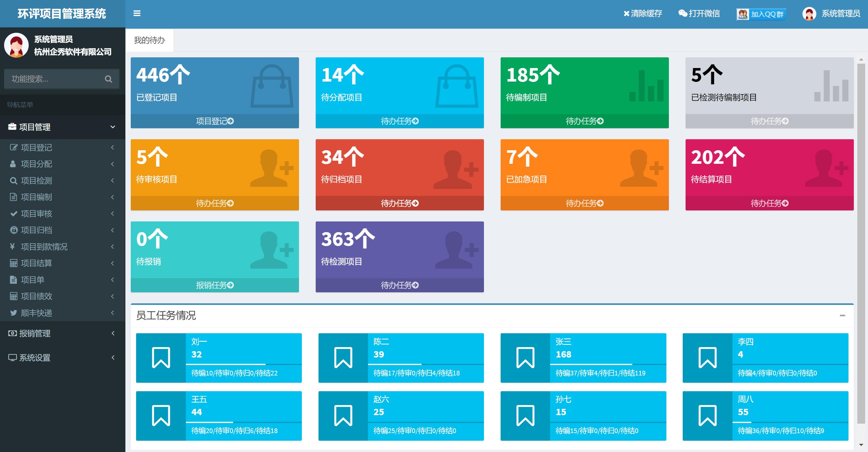Toggle the sidebar hamburger menu icon
Viewport: 868px width, 452px height.
[x=137, y=14]
